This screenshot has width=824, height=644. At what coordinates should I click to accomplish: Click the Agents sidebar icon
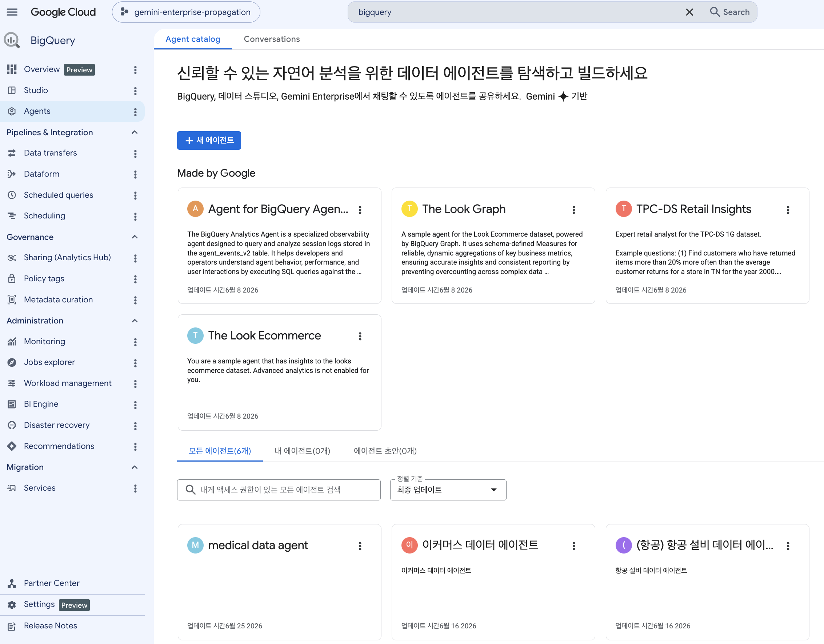click(x=12, y=111)
